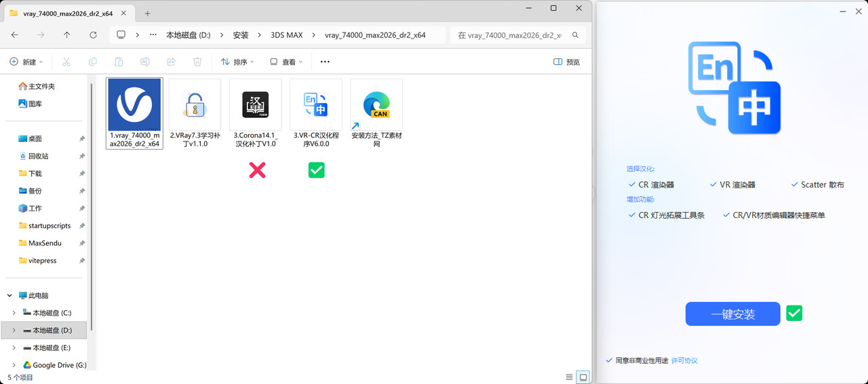This screenshot has height=384, width=868.
Task: Click 3DS MAX in the address breadcrumb
Action: click(287, 35)
